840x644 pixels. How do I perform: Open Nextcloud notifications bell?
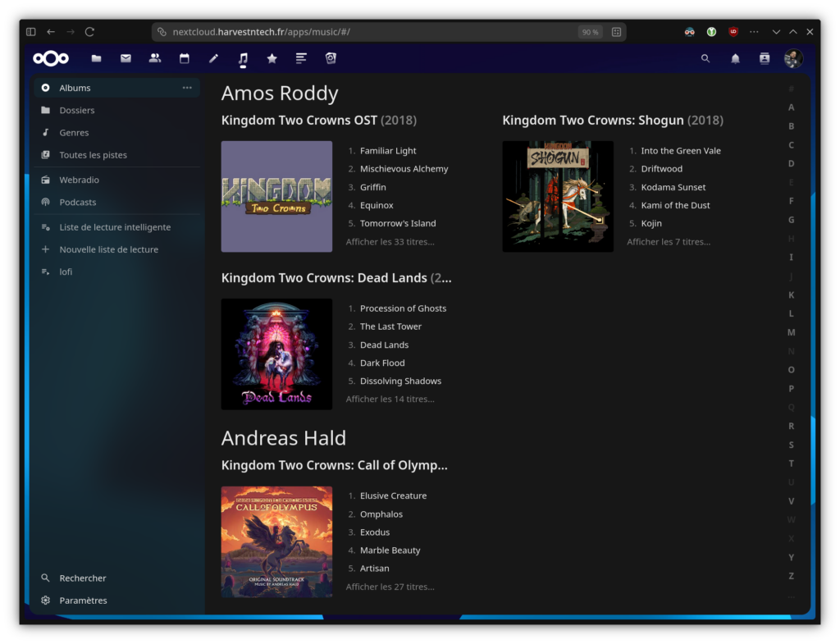click(x=735, y=58)
